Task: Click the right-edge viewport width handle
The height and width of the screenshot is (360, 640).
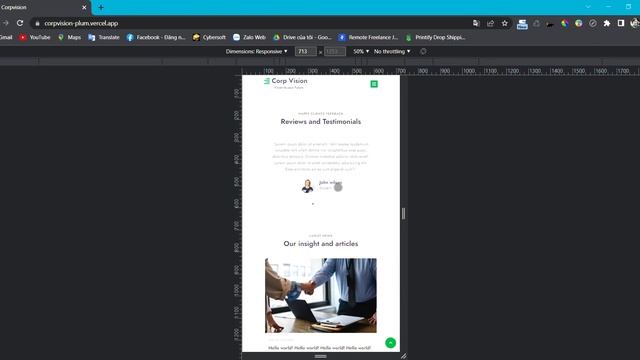Action: (403, 213)
